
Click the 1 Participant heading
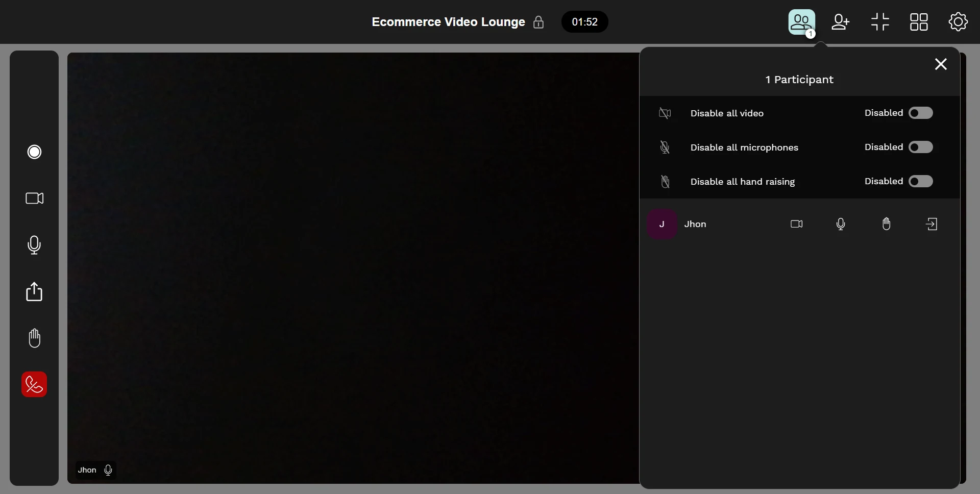tap(799, 80)
